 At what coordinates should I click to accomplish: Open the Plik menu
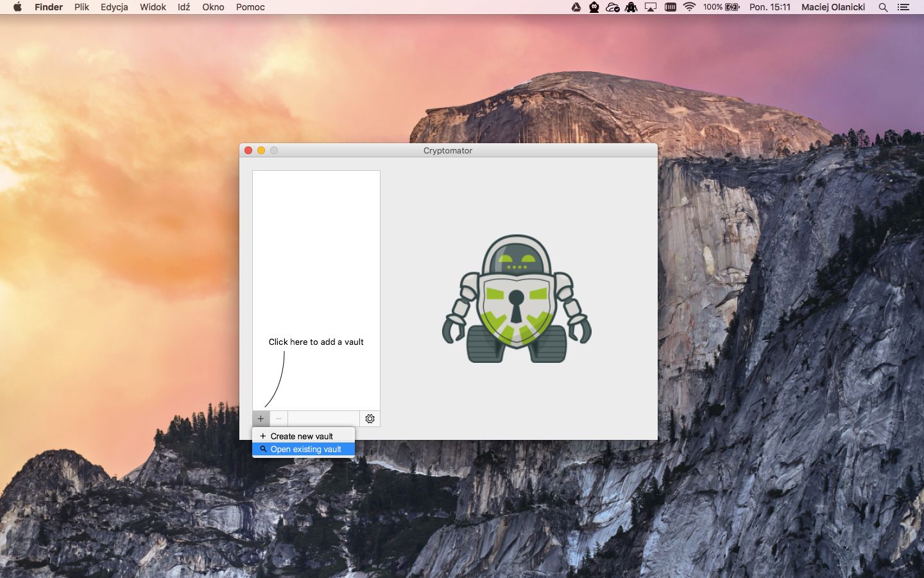(x=81, y=7)
